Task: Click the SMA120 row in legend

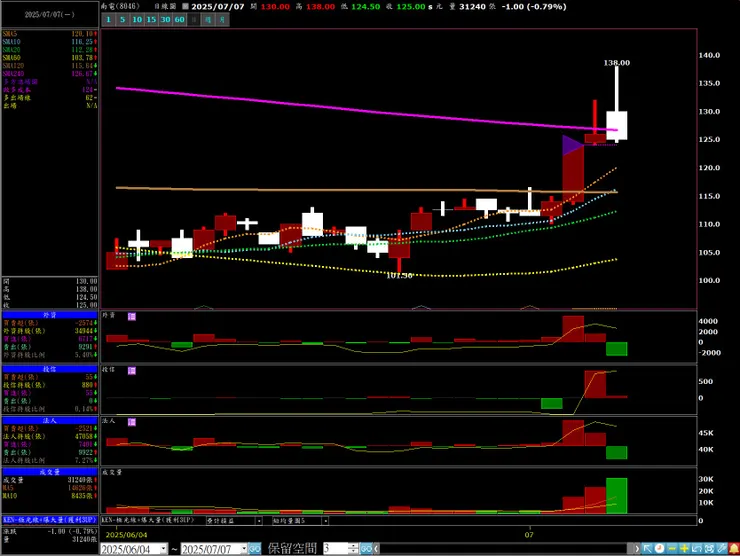Action: click(x=50, y=66)
